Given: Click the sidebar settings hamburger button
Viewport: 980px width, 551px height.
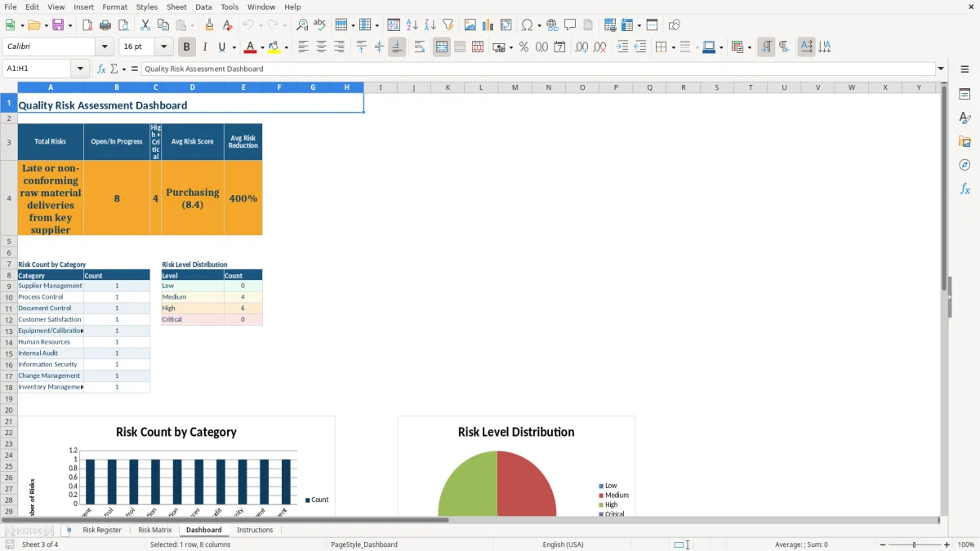Looking at the screenshot, I should pyautogui.click(x=964, y=69).
